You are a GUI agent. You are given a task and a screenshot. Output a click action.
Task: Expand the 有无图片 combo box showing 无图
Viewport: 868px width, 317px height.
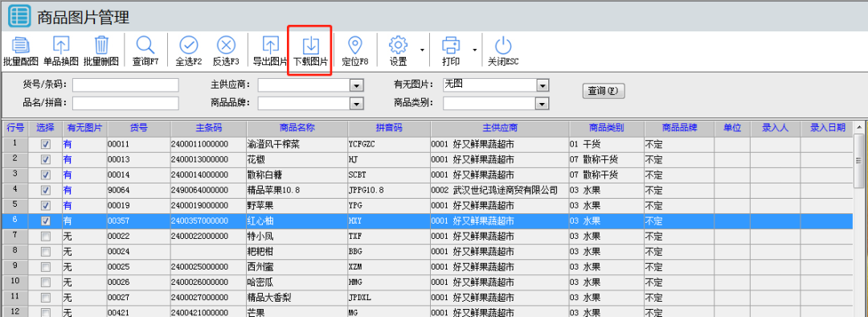point(542,85)
